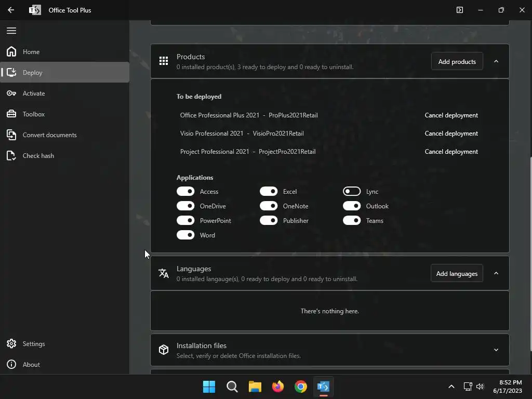
Task: Open Convert documents page
Action: coord(64,135)
